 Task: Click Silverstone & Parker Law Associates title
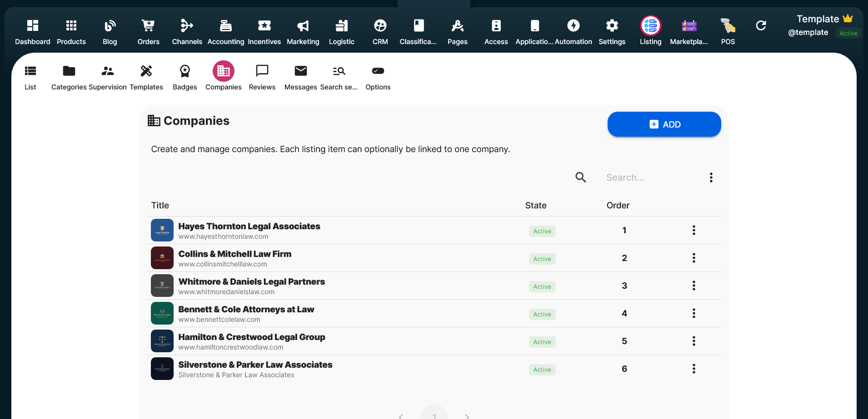pos(255,365)
